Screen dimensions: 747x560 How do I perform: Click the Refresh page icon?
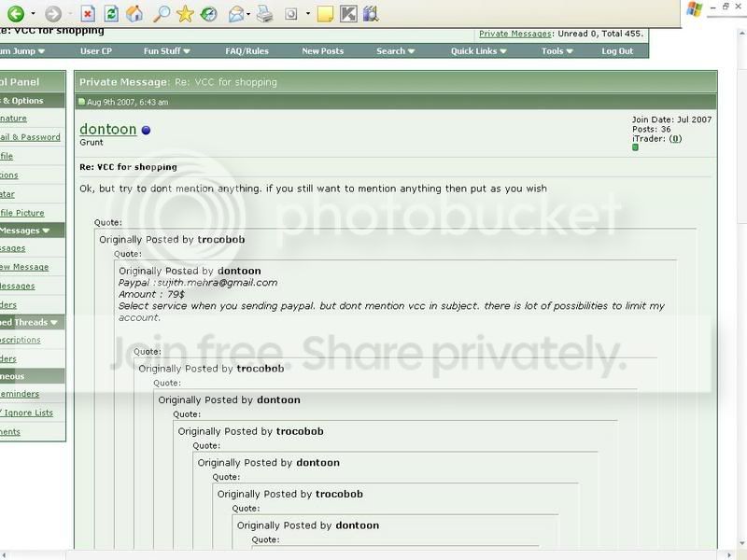[111, 14]
